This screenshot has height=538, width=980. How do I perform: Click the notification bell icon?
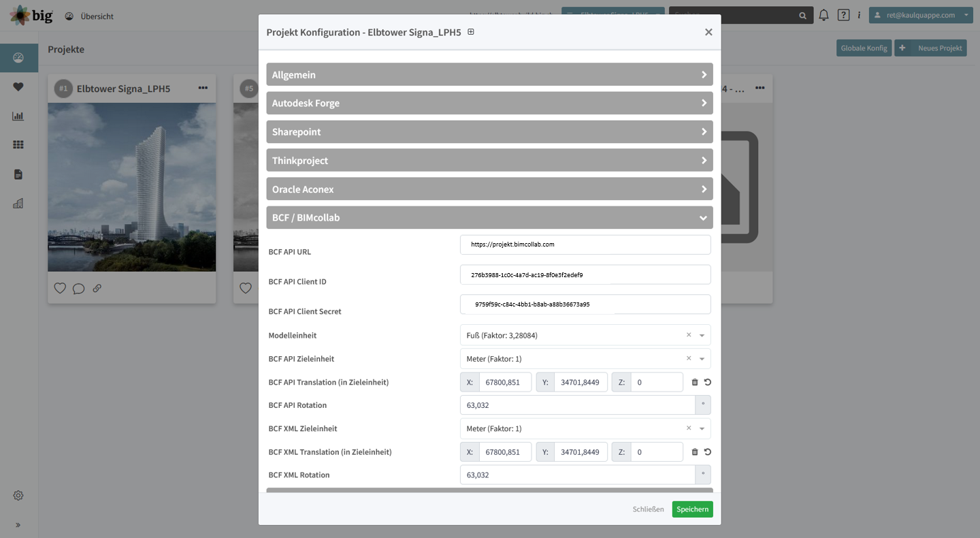[823, 15]
